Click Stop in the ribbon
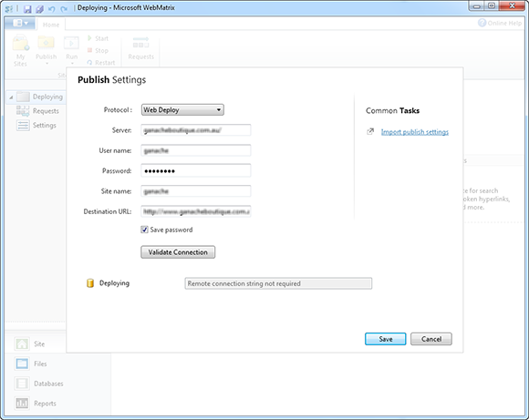This screenshot has height=420, width=529. (98, 50)
